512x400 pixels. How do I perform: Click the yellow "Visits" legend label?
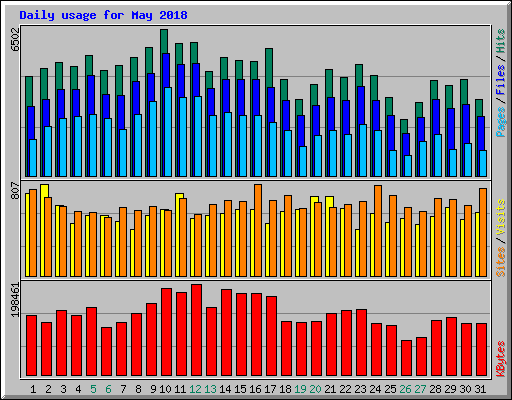(501, 217)
